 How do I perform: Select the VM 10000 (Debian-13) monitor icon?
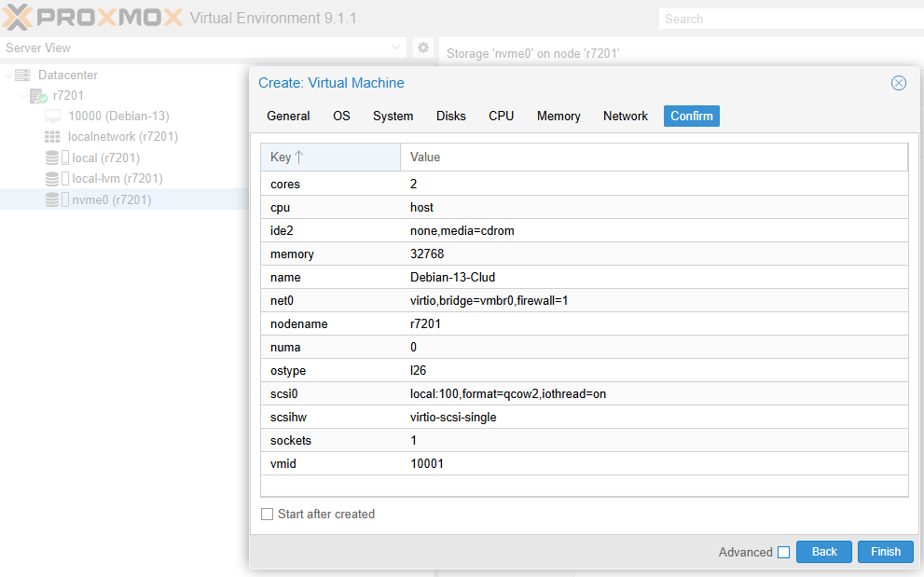pos(53,117)
